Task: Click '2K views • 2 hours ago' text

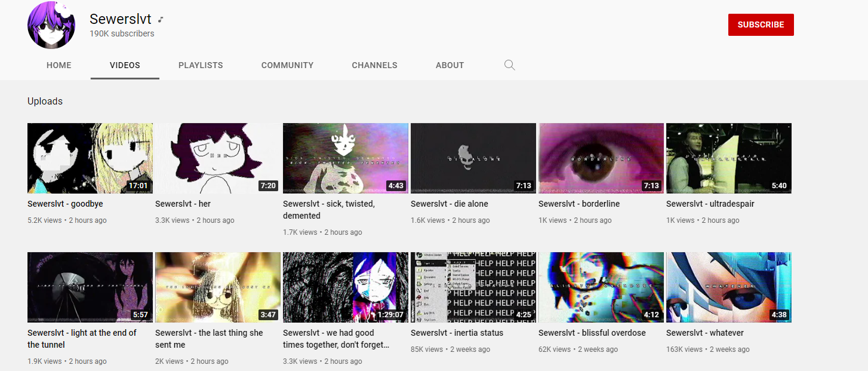Action: pyautogui.click(x=192, y=361)
